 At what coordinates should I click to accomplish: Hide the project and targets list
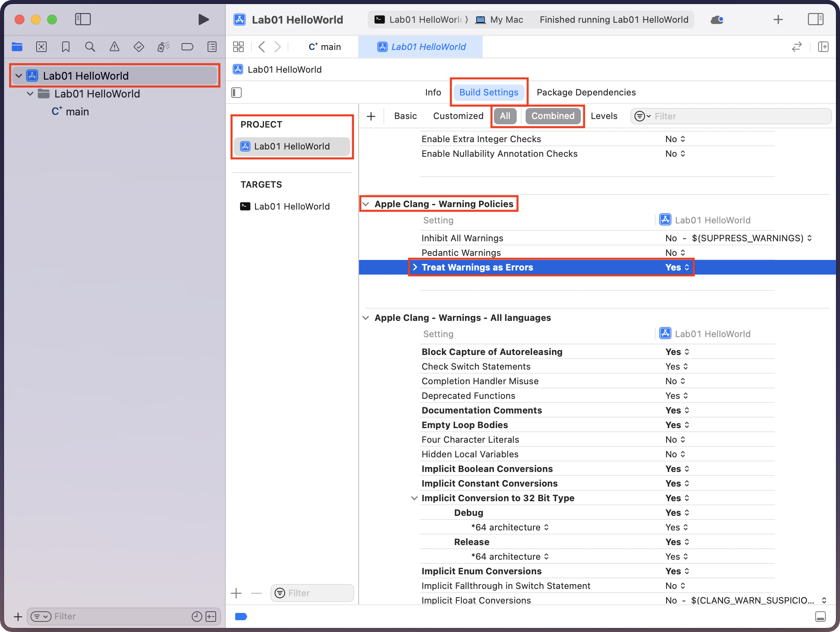(x=236, y=93)
